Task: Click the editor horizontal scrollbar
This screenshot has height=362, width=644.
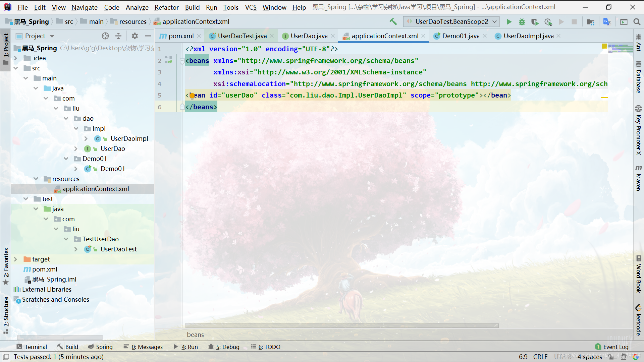Action: click(342, 325)
